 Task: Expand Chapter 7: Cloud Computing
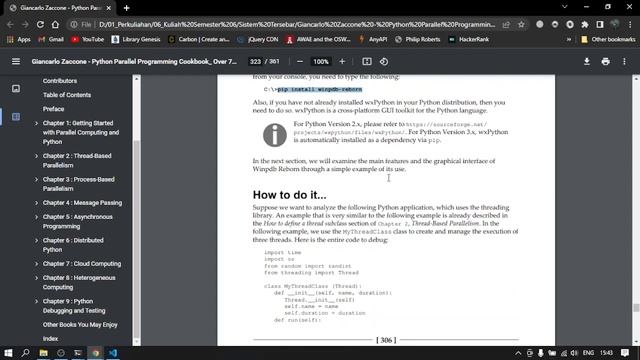(x=36, y=264)
